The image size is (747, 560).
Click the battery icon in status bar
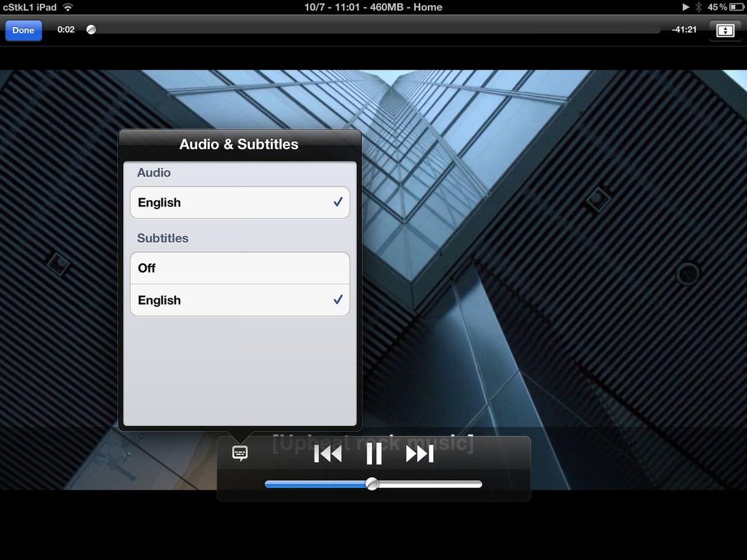pos(737,7)
